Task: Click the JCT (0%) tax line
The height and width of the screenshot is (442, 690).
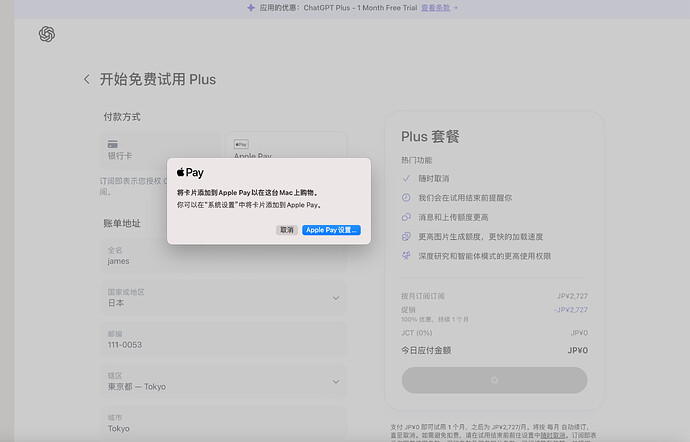Action: (416, 333)
